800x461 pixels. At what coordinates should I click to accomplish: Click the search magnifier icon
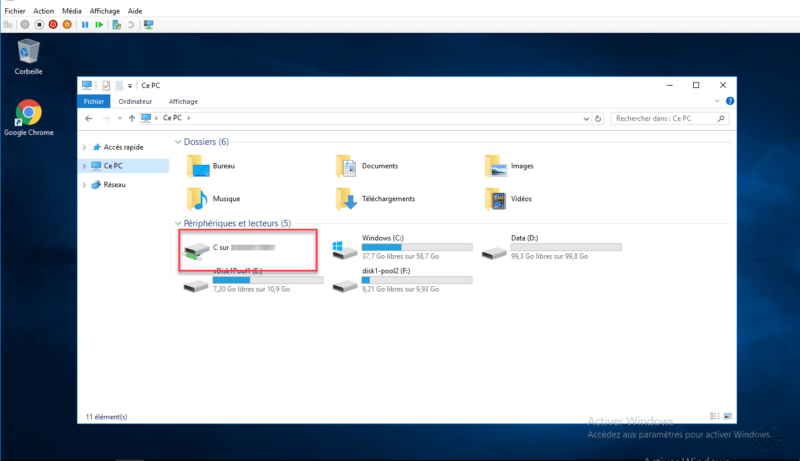(721, 119)
